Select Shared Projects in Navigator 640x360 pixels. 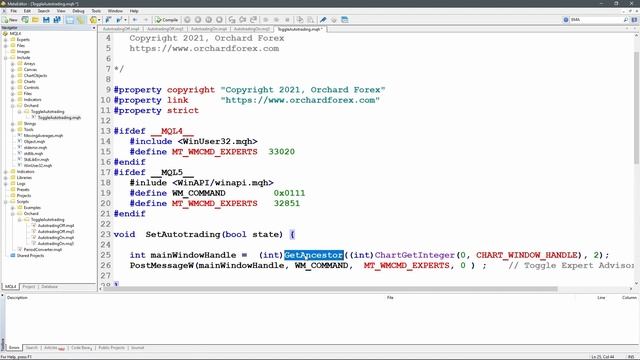click(30, 256)
